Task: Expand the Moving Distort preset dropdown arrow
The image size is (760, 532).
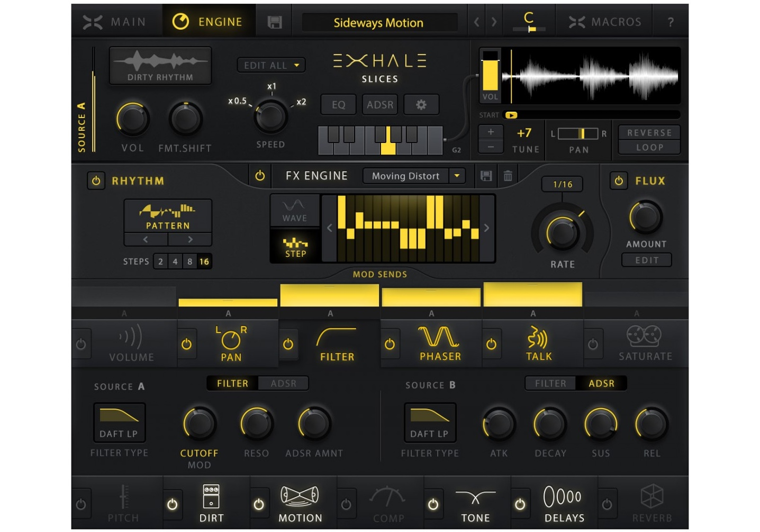Action: click(457, 176)
